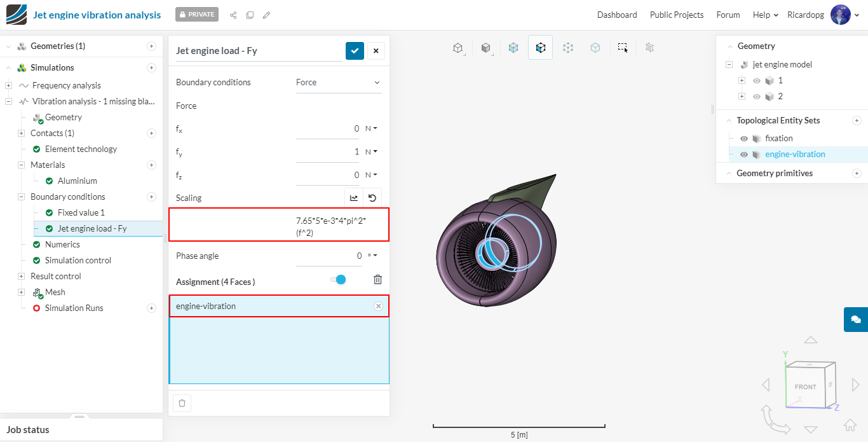Open the scaling table plot icon
This screenshot has height=442, width=868.
click(354, 198)
